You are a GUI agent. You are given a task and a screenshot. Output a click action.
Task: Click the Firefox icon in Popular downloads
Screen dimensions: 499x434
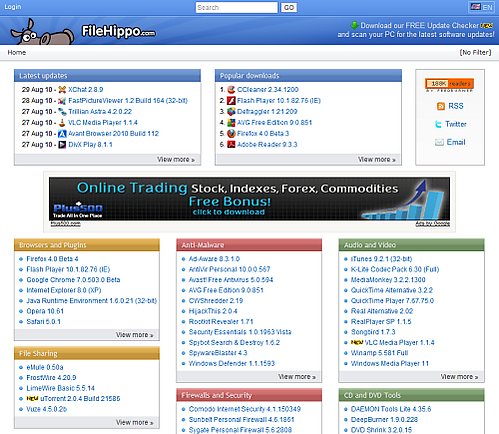click(231, 134)
